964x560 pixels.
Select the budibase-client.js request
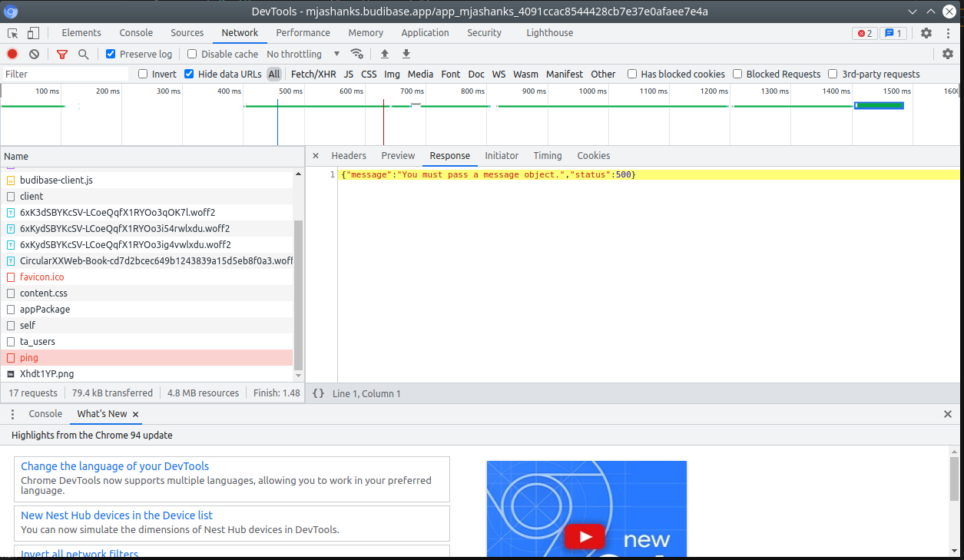coord(147,181)
